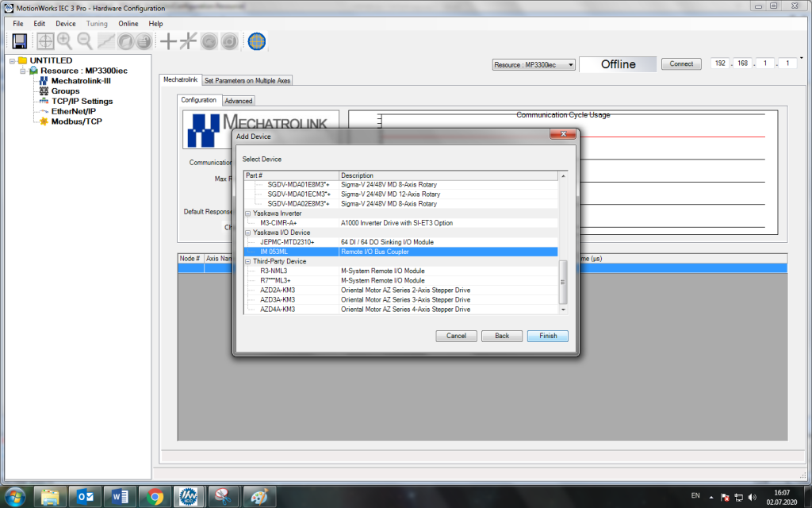Screen dimensions: 812x508
Task: Select Groups node in the project tree
Action: (x=65, y=91)
